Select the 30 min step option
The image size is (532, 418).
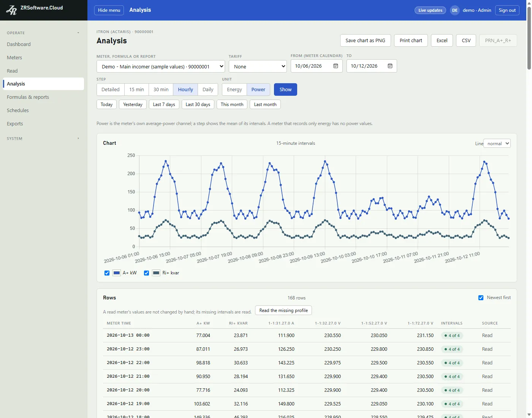click(161, 90)
